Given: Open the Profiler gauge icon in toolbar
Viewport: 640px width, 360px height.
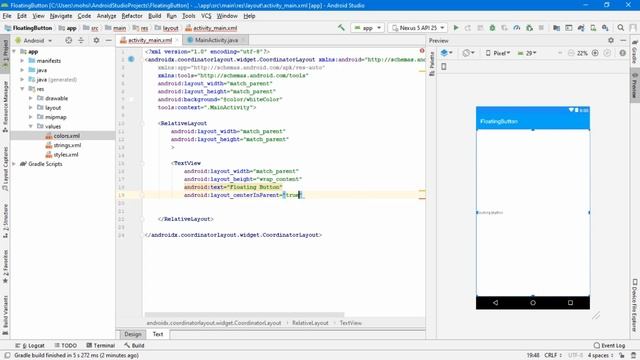Looking at the screenshot, I should coord(517,28).
